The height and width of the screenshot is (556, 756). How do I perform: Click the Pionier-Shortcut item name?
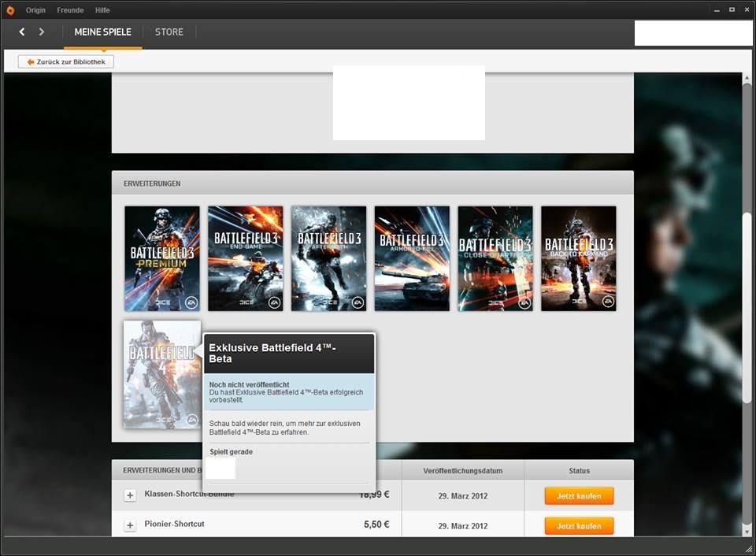click(175, 524)
